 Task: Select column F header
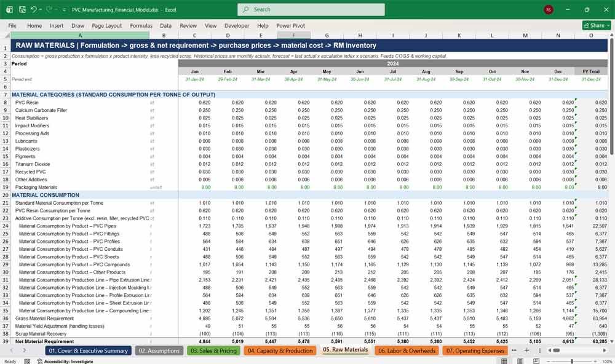coord(294,35)
